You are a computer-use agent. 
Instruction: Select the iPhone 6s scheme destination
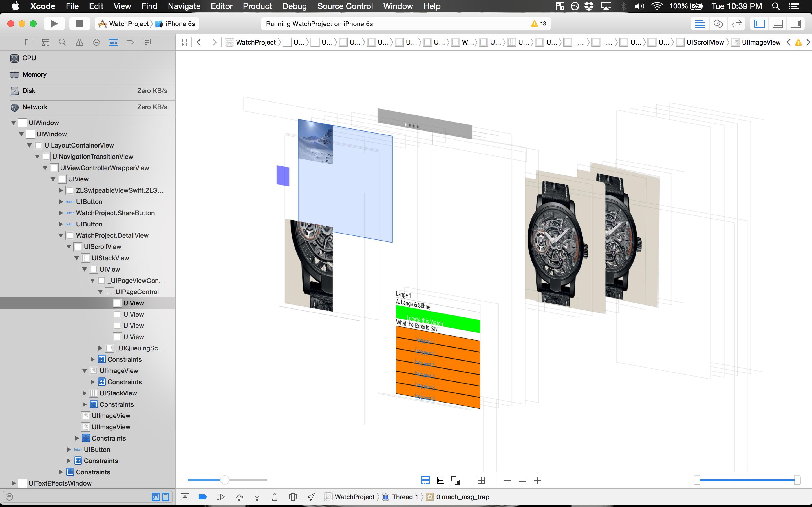[x=180, y=23]
